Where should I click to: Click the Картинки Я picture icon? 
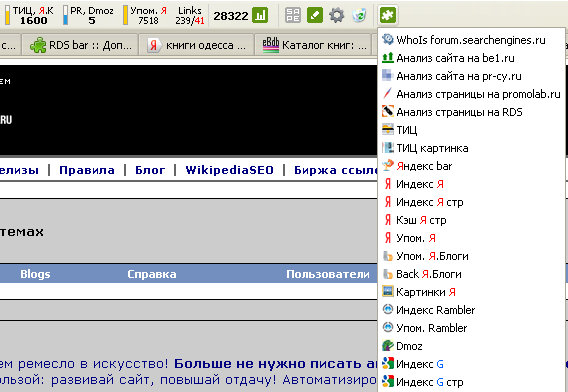(388, 291)
